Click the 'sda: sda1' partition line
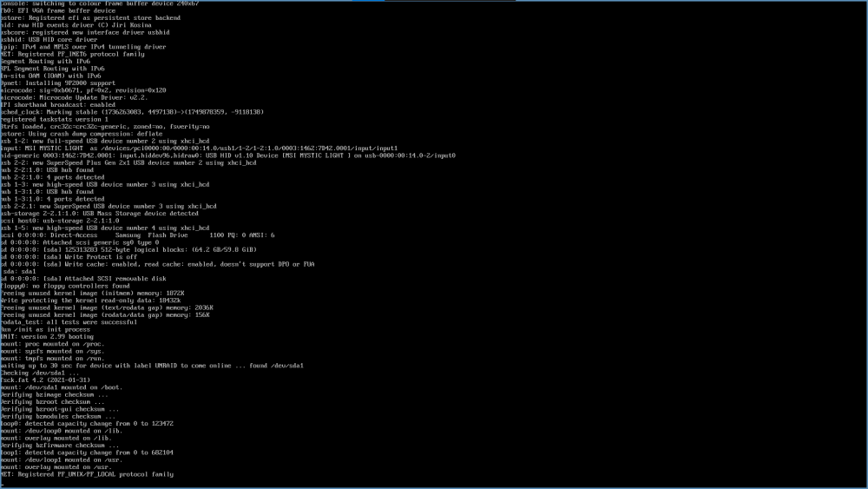Image resolution: width=868 pixels, height=489 pixels. (x=19, y=271)
